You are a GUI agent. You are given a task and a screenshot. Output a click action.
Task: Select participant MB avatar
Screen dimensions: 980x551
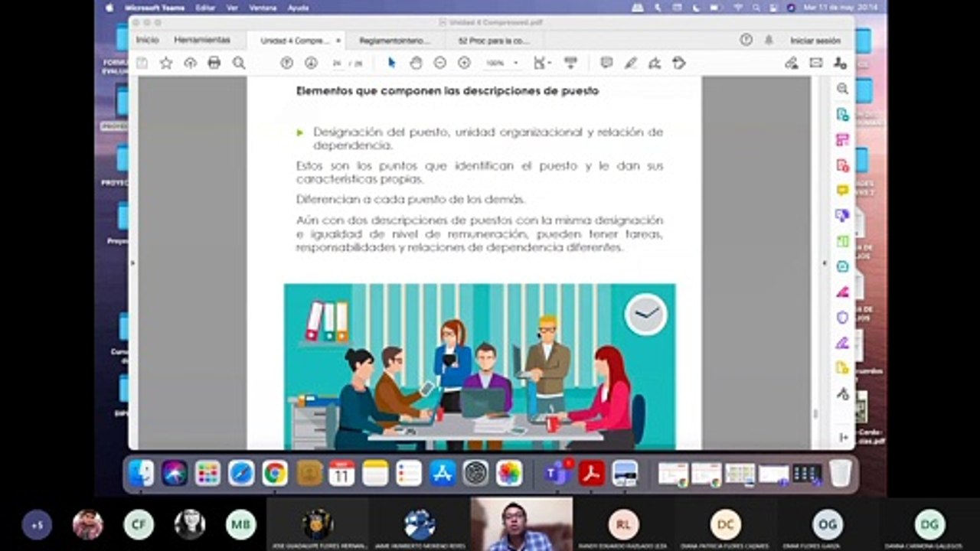tap(240, 525)
